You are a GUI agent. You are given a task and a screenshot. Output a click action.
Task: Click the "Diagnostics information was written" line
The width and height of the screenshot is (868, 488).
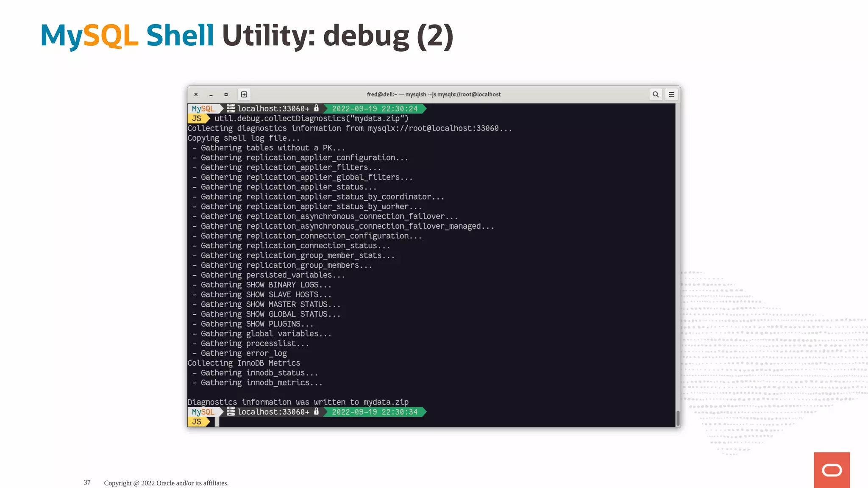point(298,402)
